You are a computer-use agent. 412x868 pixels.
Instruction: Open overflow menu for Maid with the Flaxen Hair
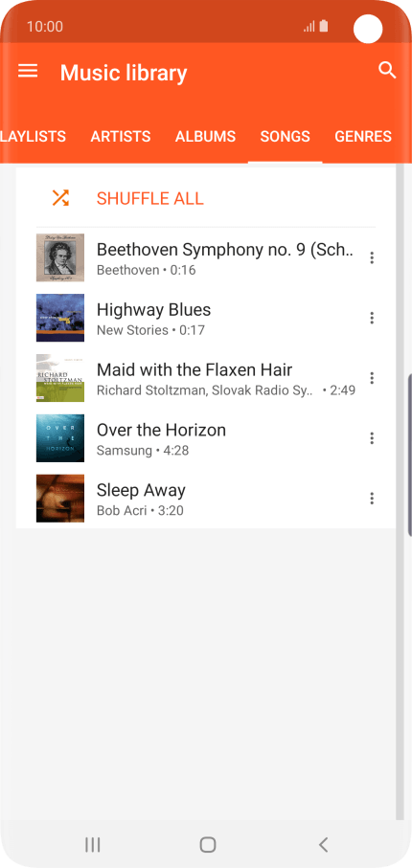tap(372, 378)
